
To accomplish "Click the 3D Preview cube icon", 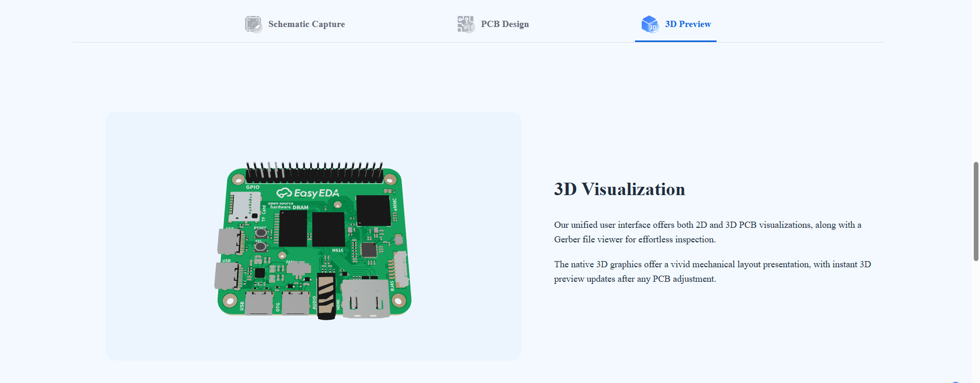I will tap(650, 24).
